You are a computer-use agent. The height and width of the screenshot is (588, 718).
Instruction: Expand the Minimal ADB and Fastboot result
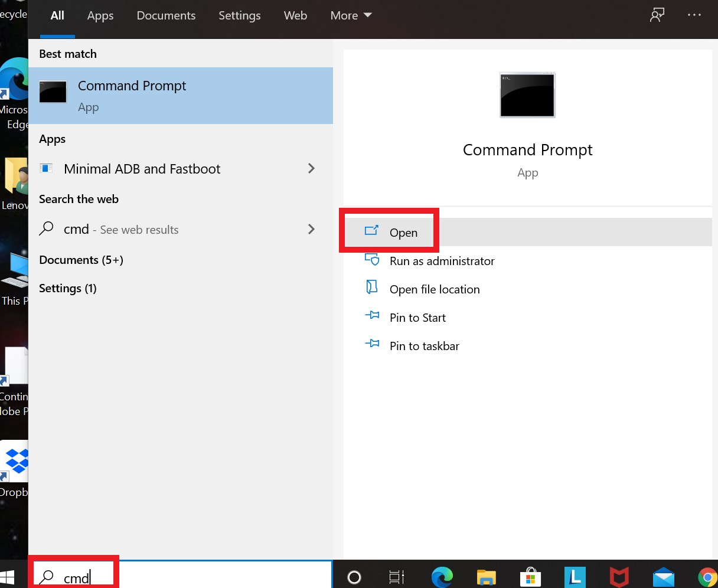[x=311, y=168]
